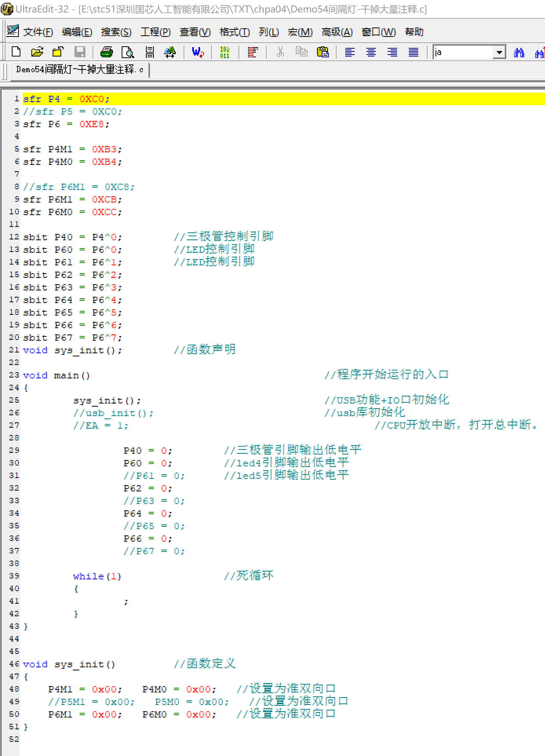Toggle Word Wrap toolbar icon
Screen dimensions: 545x756
(x=198, y=52)
